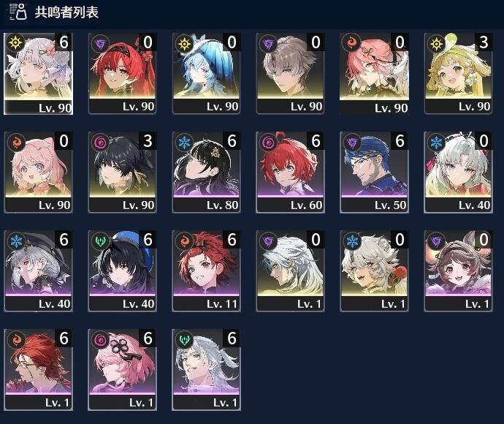The image size is (504, 424).
Task: Select the brown-haired Lv. 1 character with round ears
Action: [x=459, y=271]
